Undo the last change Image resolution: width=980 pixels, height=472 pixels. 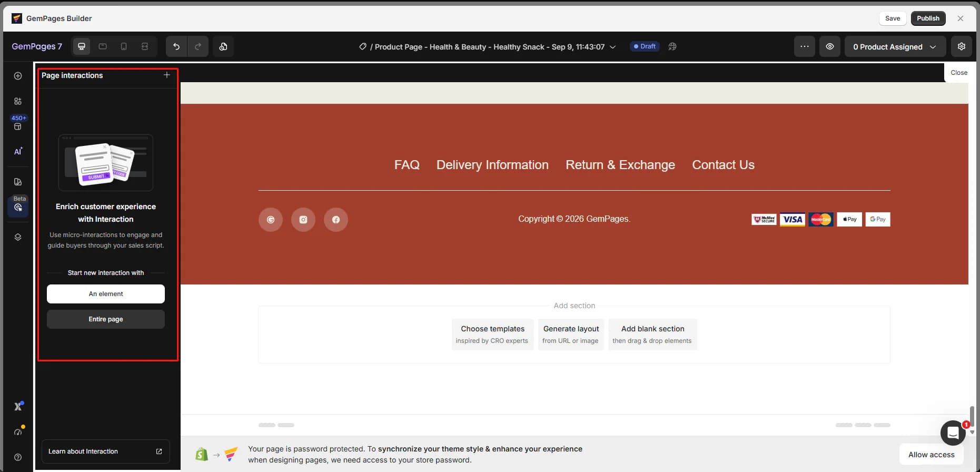[x=176, y=46]
